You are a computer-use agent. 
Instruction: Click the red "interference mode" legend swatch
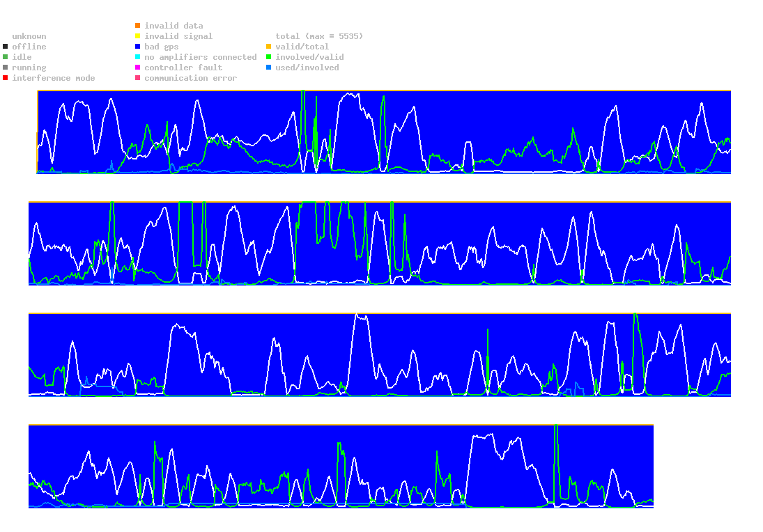click(6, 78)
